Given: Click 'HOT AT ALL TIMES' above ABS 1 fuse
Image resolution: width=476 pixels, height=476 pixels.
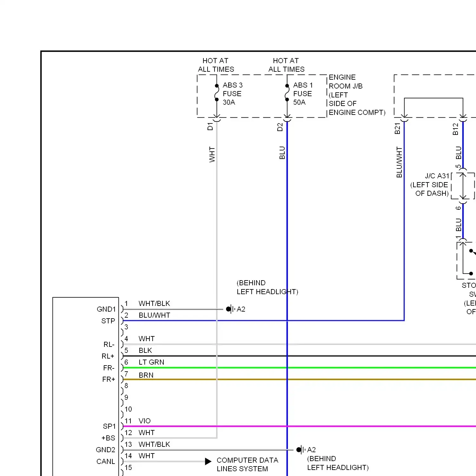Looking at the screenshot, I should click(x=286, y=65).
